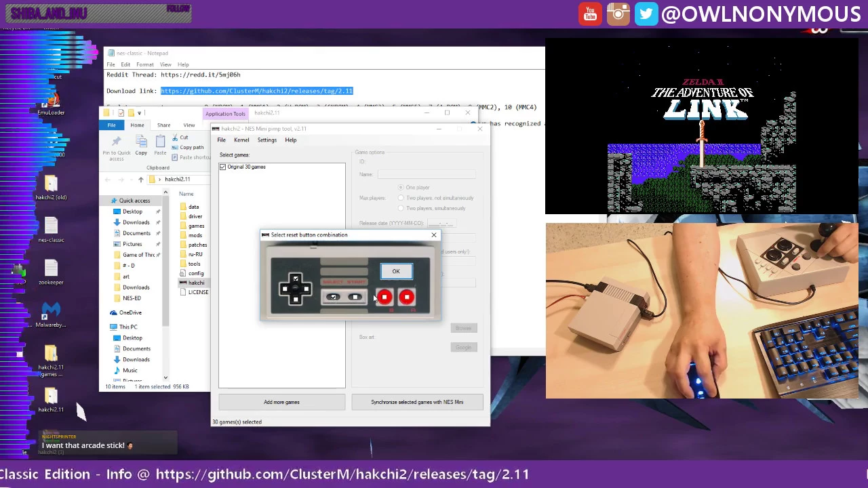Click the game Name input field

click(x=427, y=174)
